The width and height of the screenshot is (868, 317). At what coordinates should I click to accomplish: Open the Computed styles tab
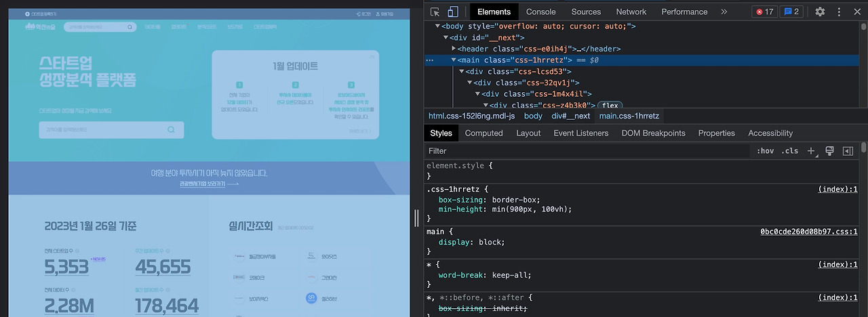pos(484,133)
